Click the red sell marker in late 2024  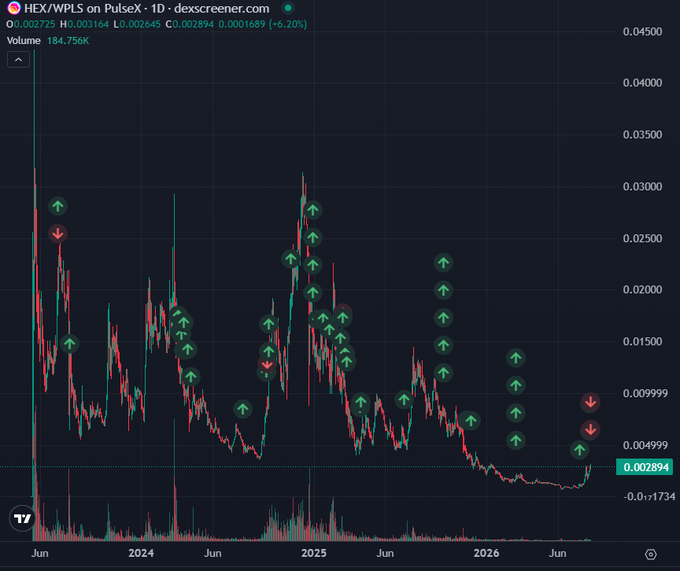point(267,365)
